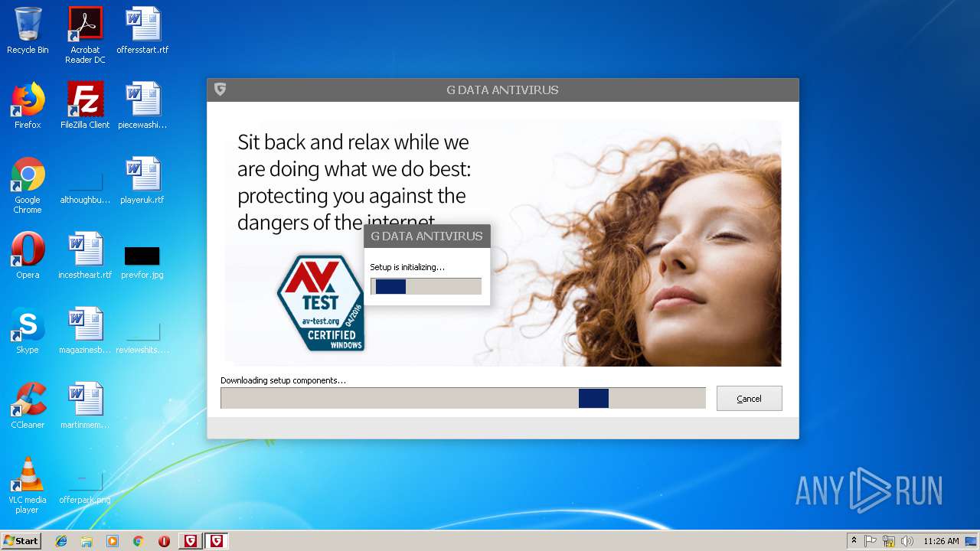
Task: Open Opera from the taskbar
Action: [x=164, y=541]
